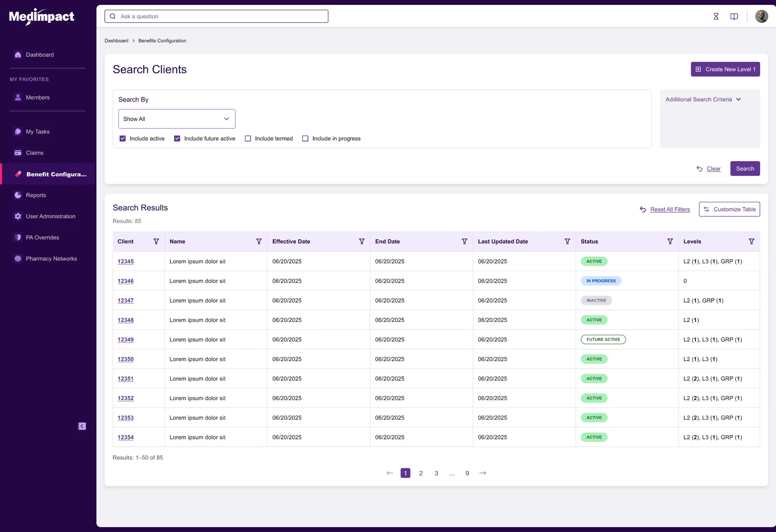The image size is (776, 532).
Task: Enable Include in progress checkbox
Action: pyautogui.click(x=305, y=139)
